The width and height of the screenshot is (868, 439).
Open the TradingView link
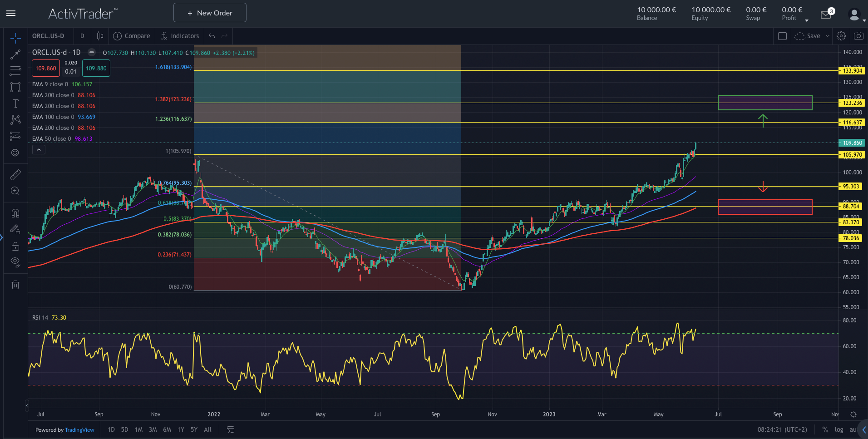(79, 430)
